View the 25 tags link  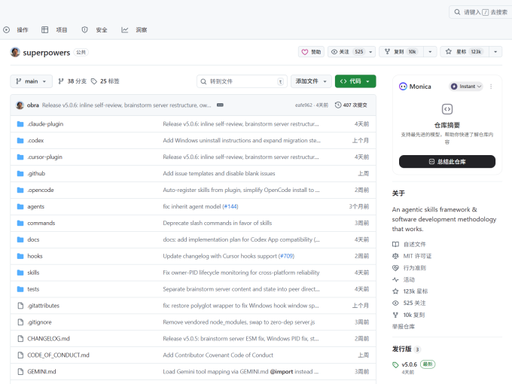click(105, 81)
